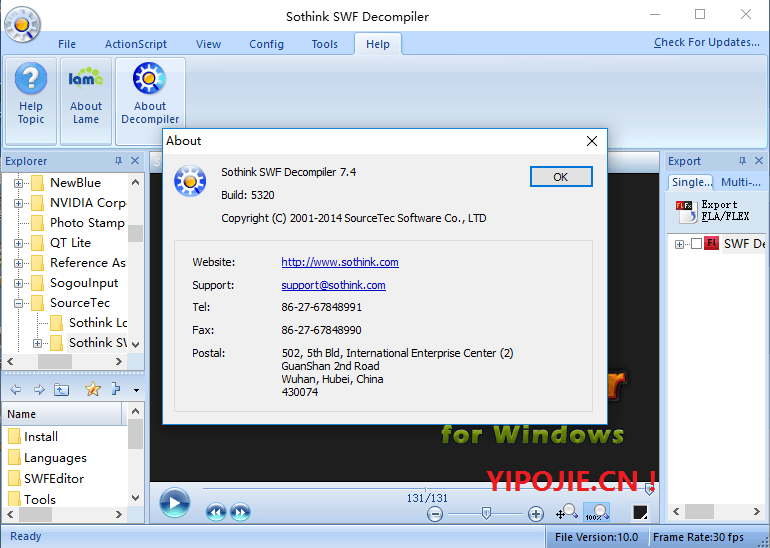Click the playback progress marker
This screenshot has height=548, width=770.
click(650, 488)
